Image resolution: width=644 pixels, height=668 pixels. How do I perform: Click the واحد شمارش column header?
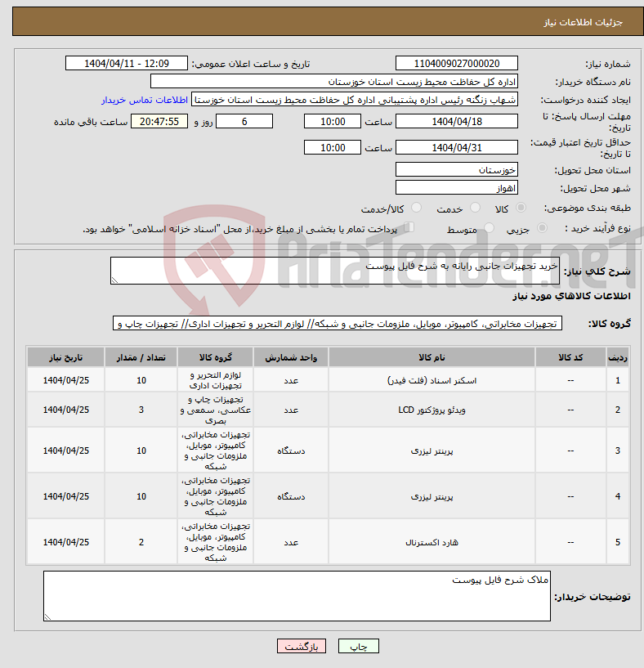pos(291,357)
